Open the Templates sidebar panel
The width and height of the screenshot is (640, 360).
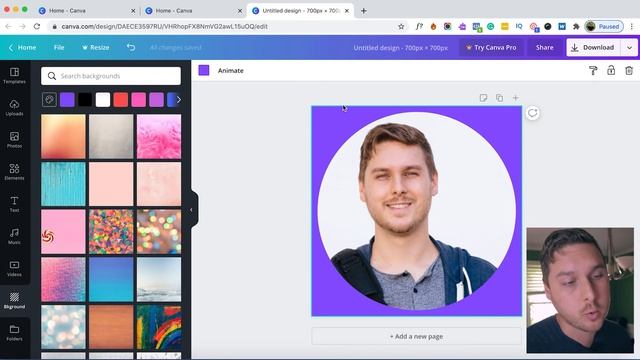(14, 76)
